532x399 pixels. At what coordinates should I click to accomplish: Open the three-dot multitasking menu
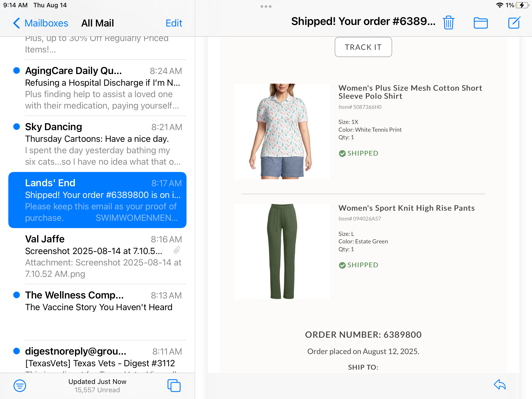click(x=266, y=6)
